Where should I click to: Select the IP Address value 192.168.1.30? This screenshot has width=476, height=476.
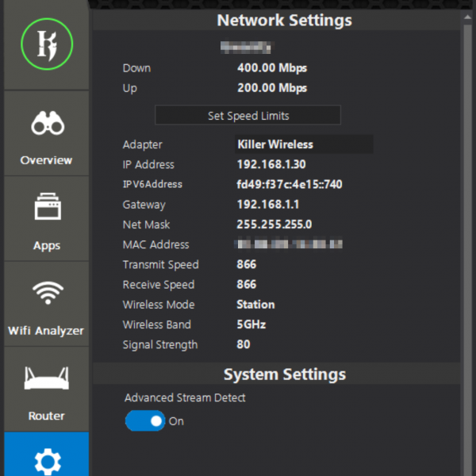pos(271,164)
